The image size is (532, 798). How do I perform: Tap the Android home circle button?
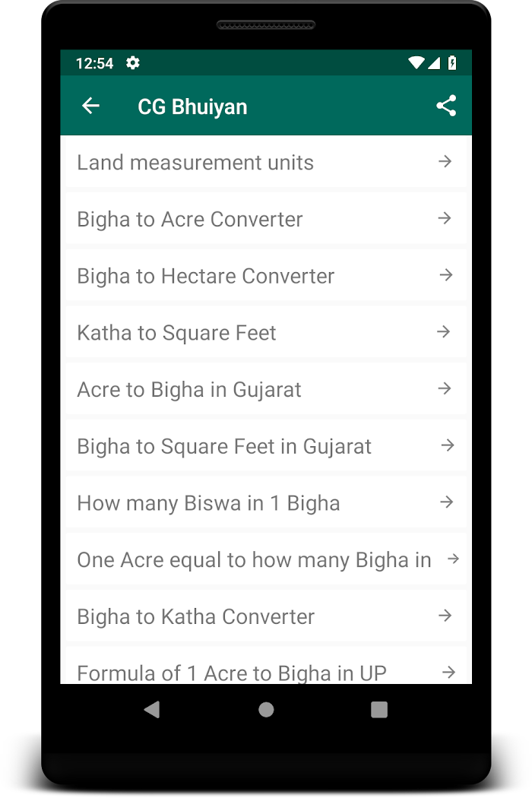pos(266,709)
